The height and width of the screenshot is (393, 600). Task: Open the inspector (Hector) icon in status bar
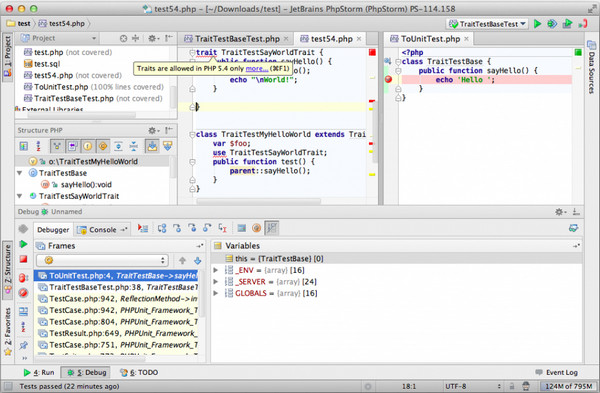pyautogui.click(x=526, y=386)
